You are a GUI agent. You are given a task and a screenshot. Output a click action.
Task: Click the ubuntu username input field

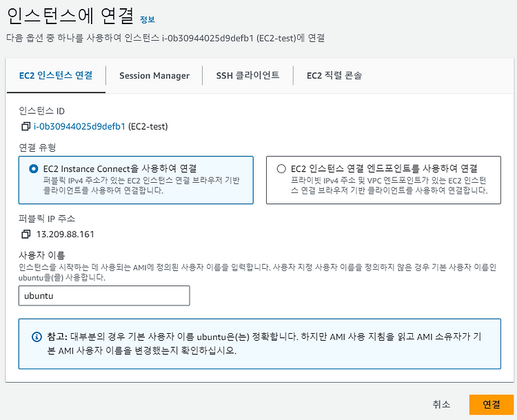(104, 296)
